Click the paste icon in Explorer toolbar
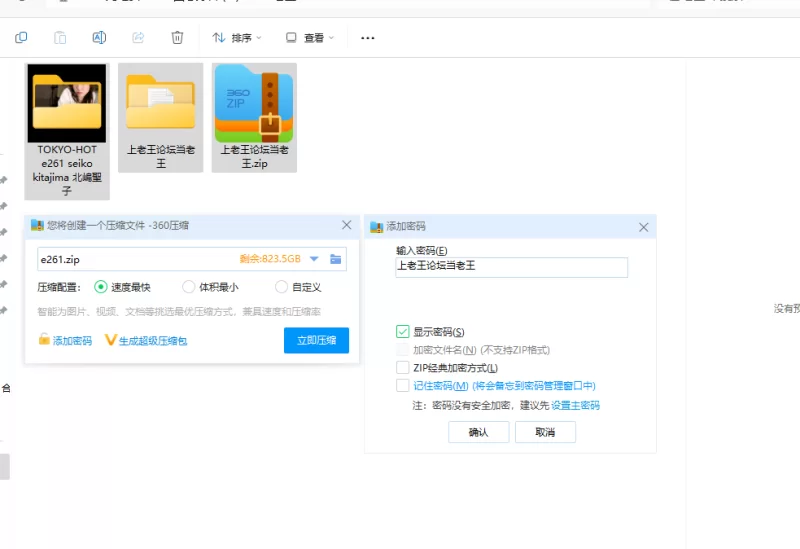Screen dimensions: 800x549 point(60,38)
